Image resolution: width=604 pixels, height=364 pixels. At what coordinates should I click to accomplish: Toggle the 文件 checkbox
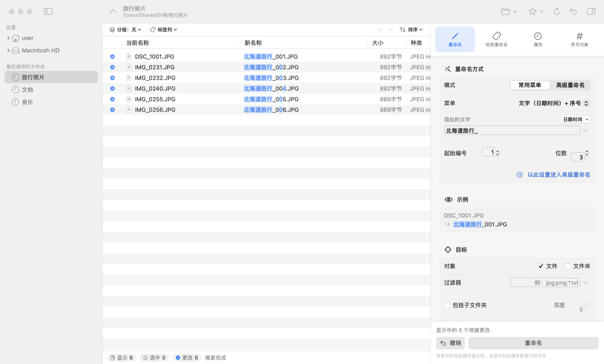coord(541,266)
